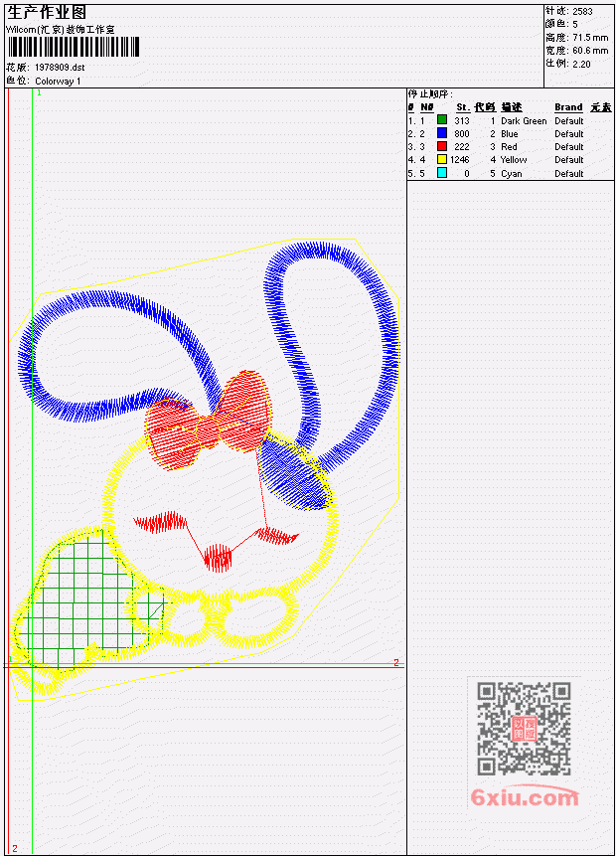Select the 'Red' description in row 3

coord(509,147)
